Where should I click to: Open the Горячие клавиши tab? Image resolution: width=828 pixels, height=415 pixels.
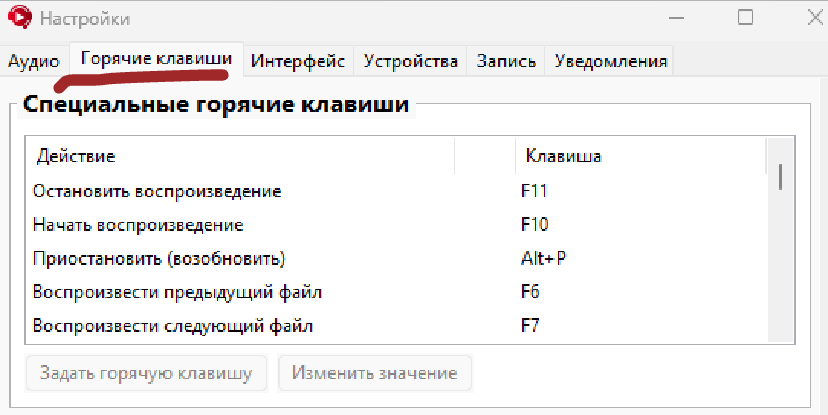(156, 59)
